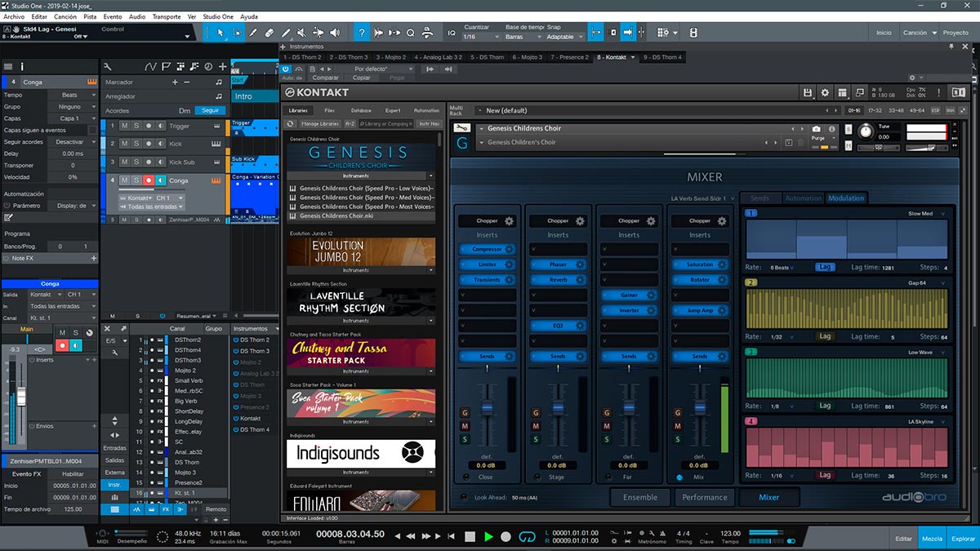
Task: Open the Snap Adaptable dropdown
Action: click(566, 37)
